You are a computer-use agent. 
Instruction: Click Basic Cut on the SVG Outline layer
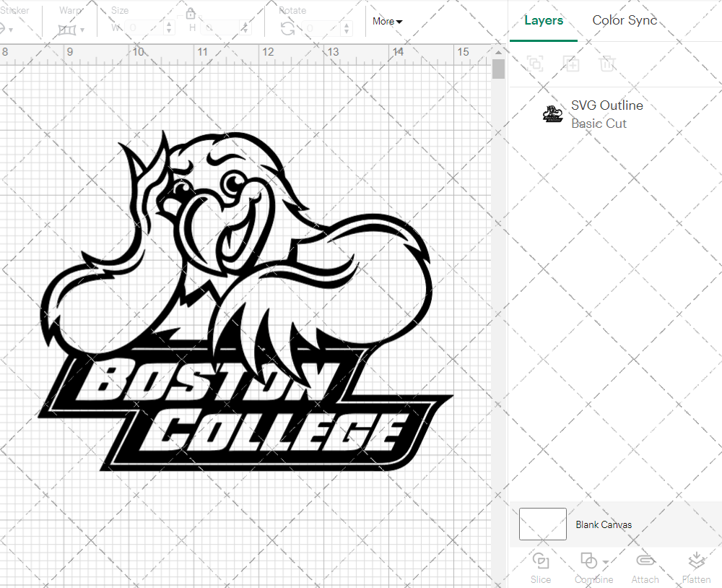[x=599, y=124]
